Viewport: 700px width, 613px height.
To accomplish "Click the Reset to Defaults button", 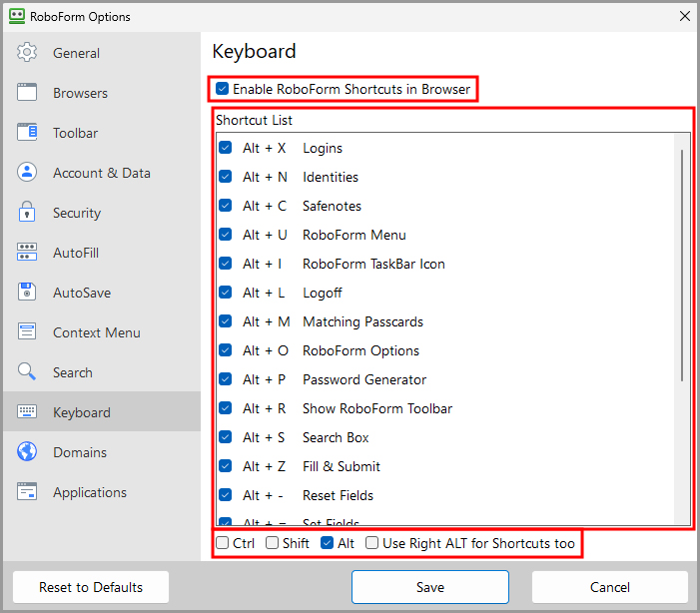I will (x=91, y=587).
